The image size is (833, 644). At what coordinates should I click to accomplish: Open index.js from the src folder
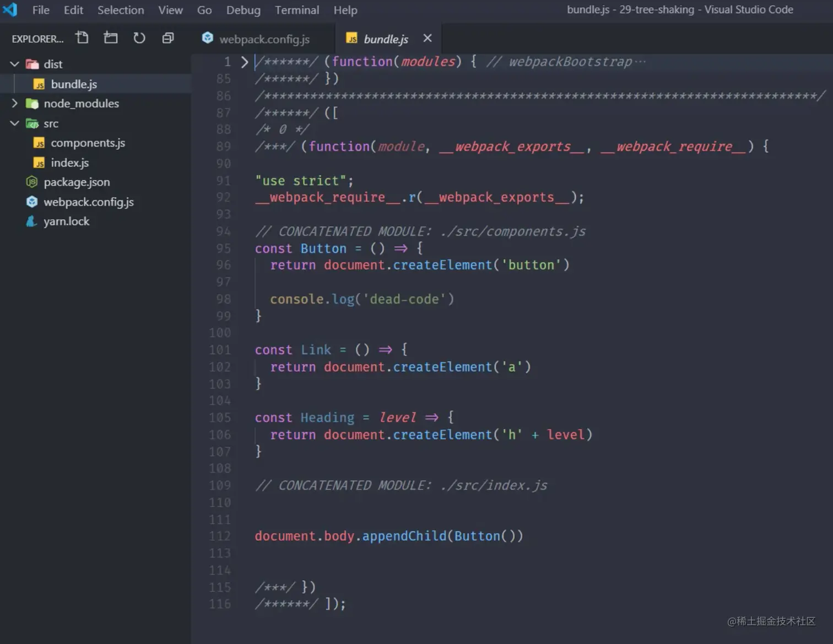click(96, 163)
